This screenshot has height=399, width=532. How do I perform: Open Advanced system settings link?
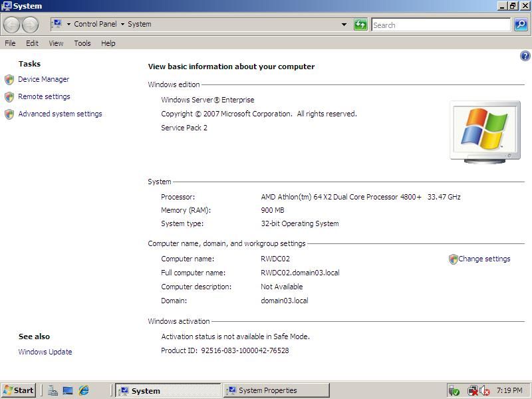click(60, 114)
